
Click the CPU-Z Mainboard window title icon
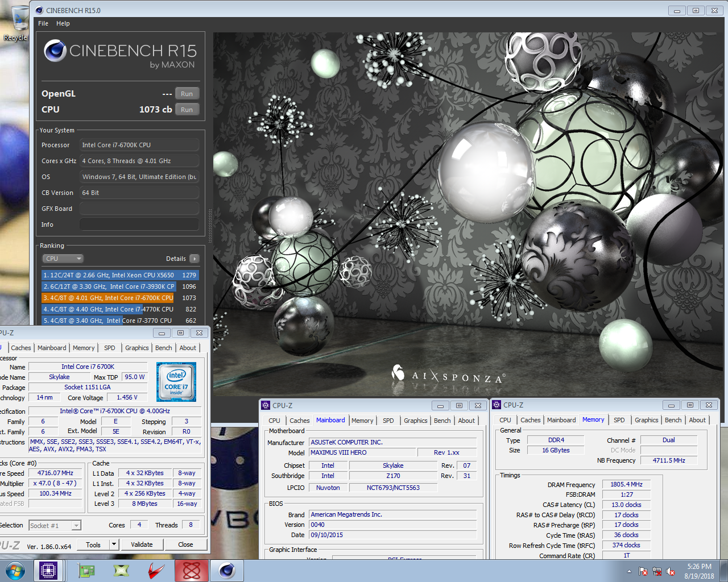click(x=266, y=405)
